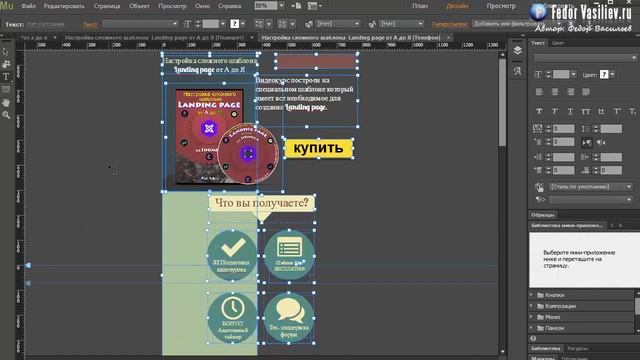Select the Text tool in left toolbar
The image size is (640, 360).
point(6,77)
